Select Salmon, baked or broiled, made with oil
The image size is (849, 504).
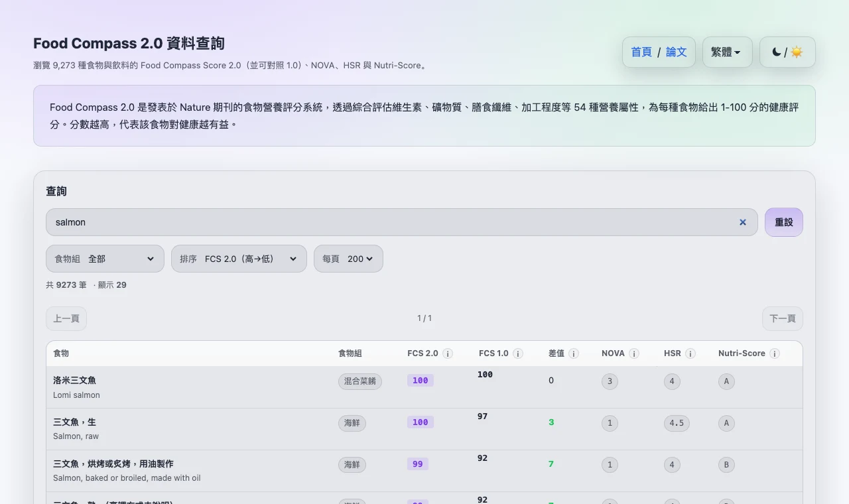tap(127, 478)
